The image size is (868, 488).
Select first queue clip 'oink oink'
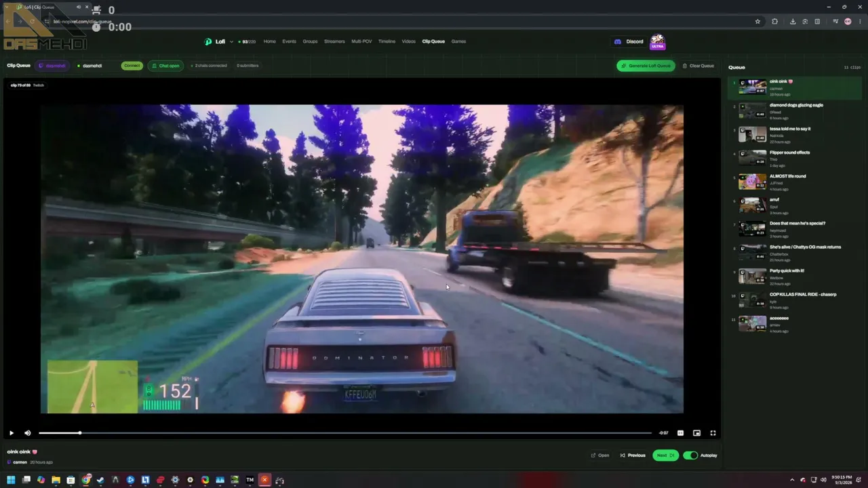click(795, 87)
